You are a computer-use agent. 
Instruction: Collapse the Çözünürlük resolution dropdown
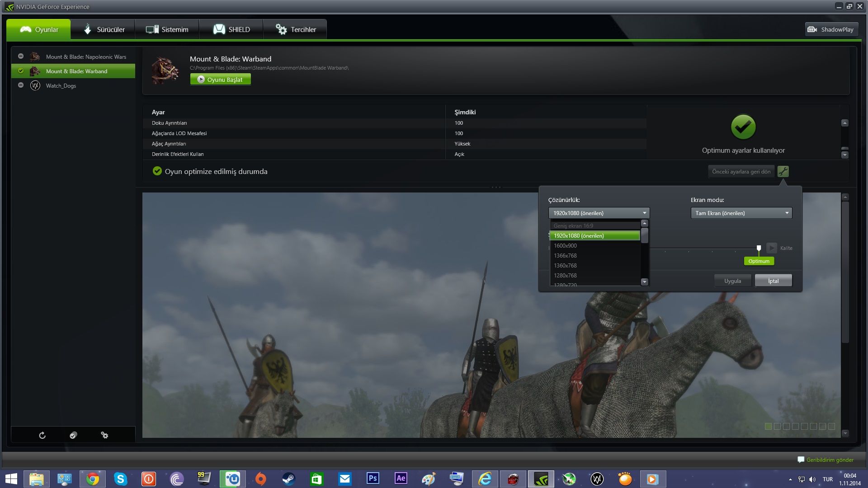point(644,213)
